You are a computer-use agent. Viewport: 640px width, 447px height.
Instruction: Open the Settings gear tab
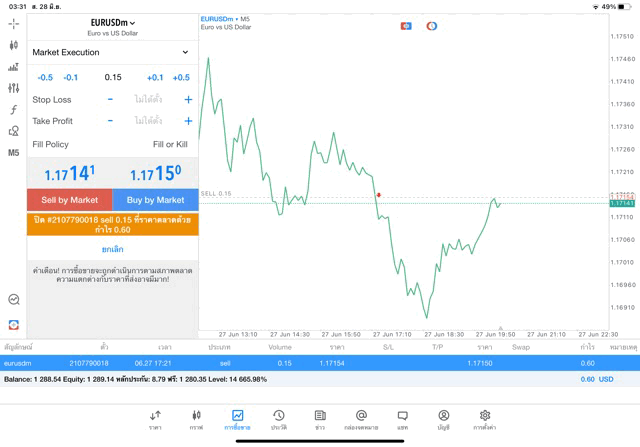pos(485,419)
